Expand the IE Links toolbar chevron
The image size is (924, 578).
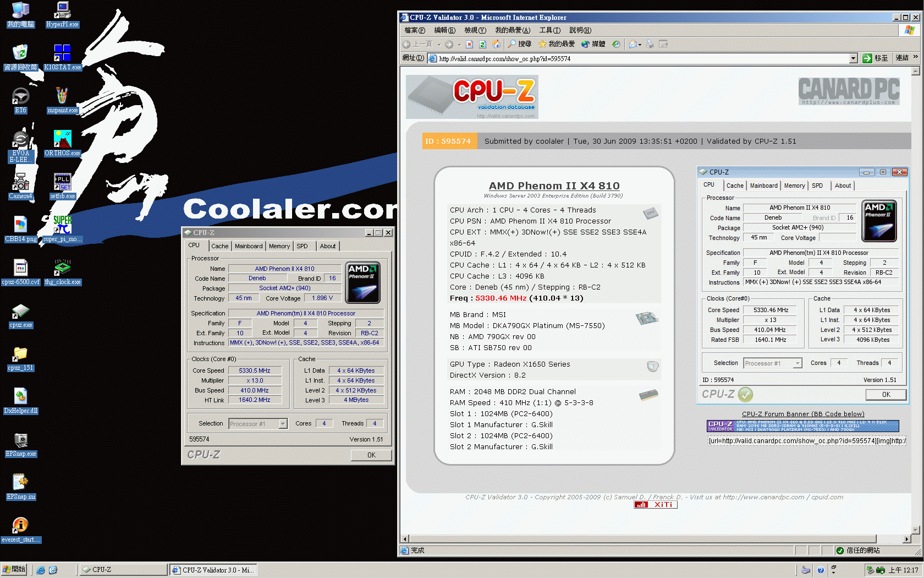coord(916,57)
